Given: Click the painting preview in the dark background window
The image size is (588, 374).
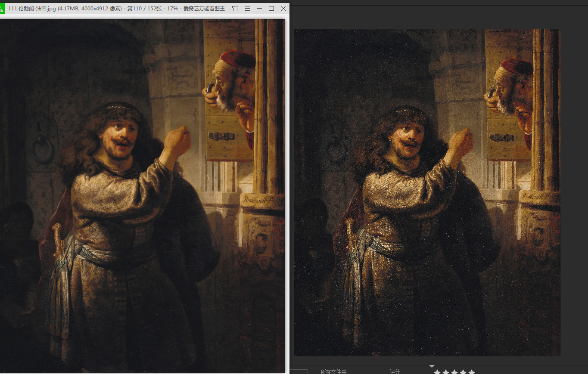Looking at the screenshot, I should click(427, 193).
